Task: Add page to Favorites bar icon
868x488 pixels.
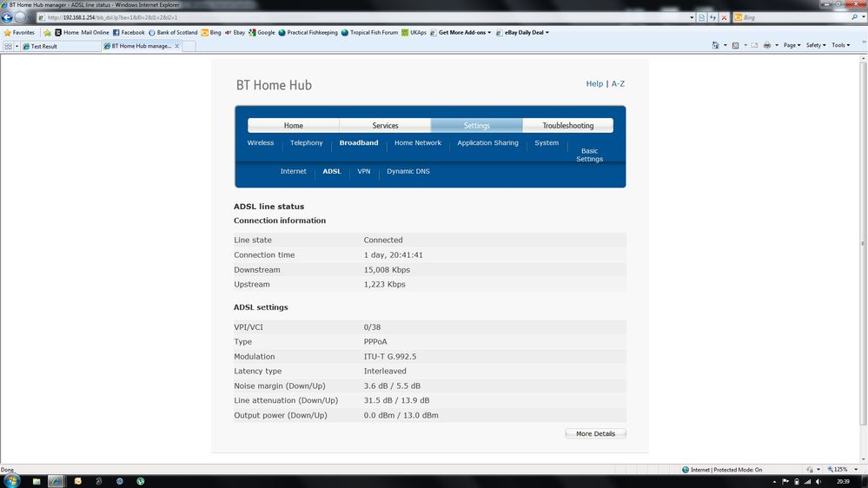Action: point(48,33)
